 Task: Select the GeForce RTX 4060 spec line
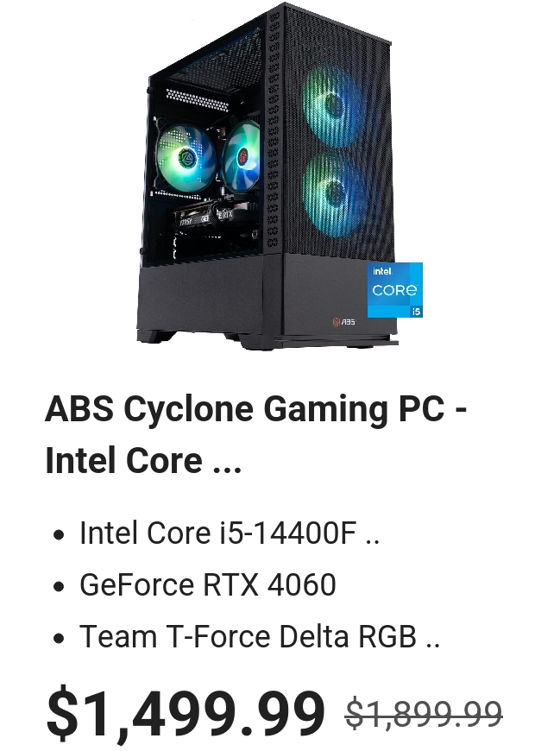pos(208,584)
